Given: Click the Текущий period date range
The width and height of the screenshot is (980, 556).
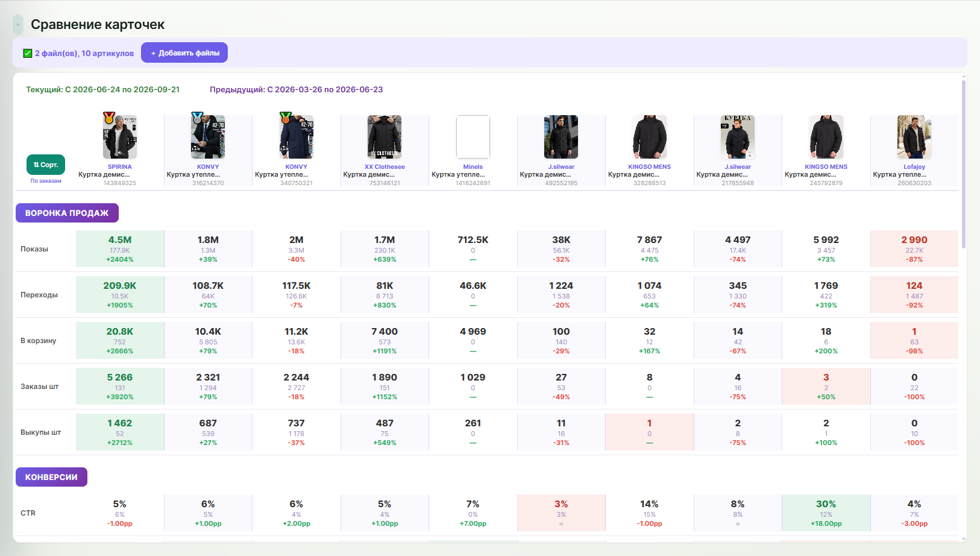Looking at the screenshot, I should [x=103, y=89].
